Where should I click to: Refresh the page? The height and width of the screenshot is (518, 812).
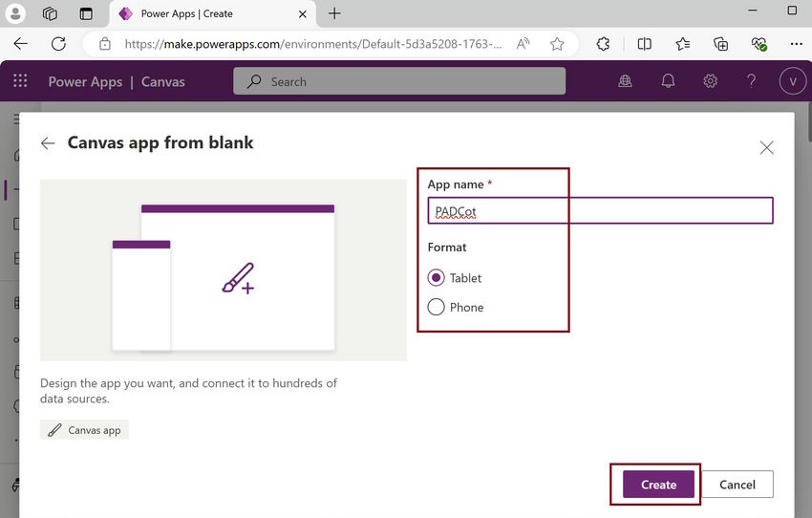(x=58, y=44)
